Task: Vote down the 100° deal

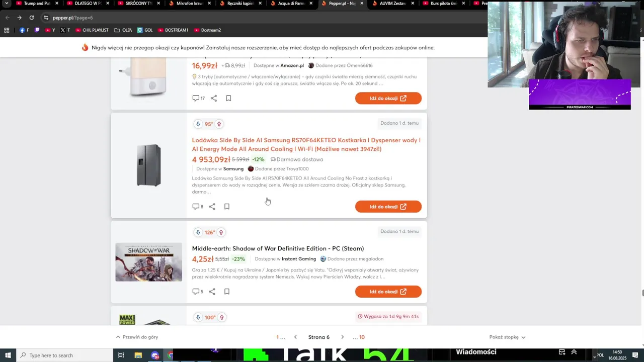Action: coord(198,317)
